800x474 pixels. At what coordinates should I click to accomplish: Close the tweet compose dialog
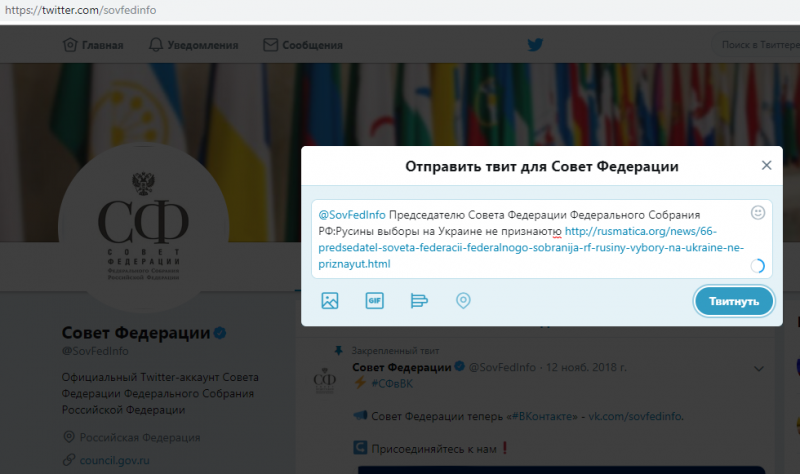[x=766, y=165]
